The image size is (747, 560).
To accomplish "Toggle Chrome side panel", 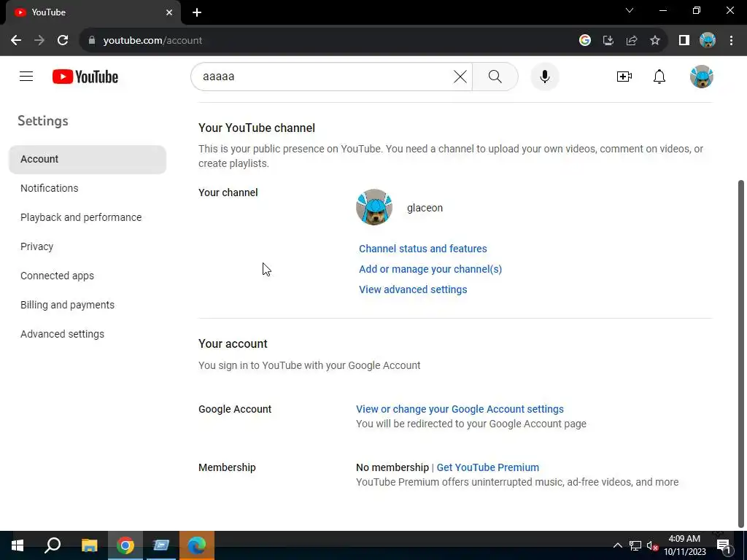I will coord(684,41).
